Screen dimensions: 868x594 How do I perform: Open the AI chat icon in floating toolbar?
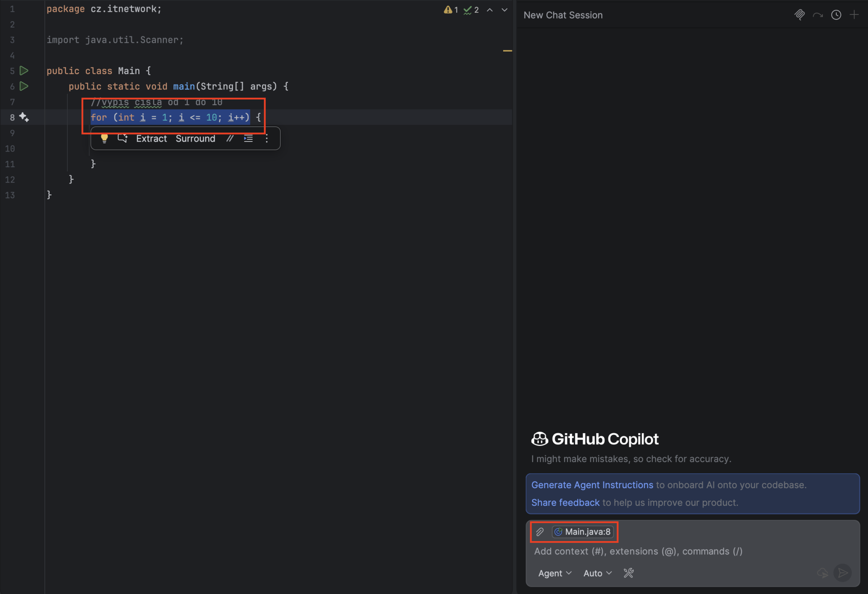123,138
